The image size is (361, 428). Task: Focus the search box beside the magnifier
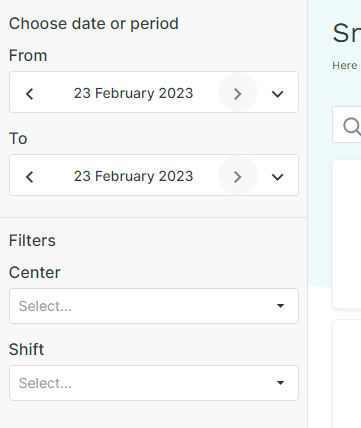347,125
